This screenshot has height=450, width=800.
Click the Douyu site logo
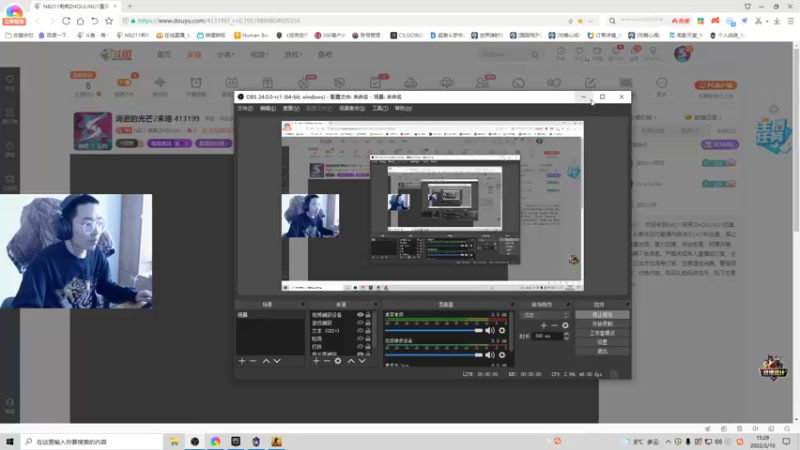pyautogui.click(x=116, y=54)
